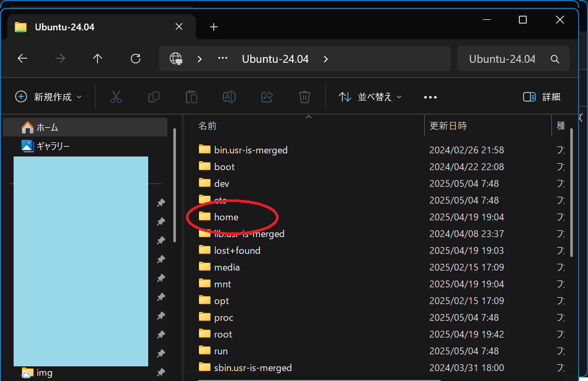Viewport: 588px width, 381px height.
Task: Click the root folder icon
Action: point(204,333)
